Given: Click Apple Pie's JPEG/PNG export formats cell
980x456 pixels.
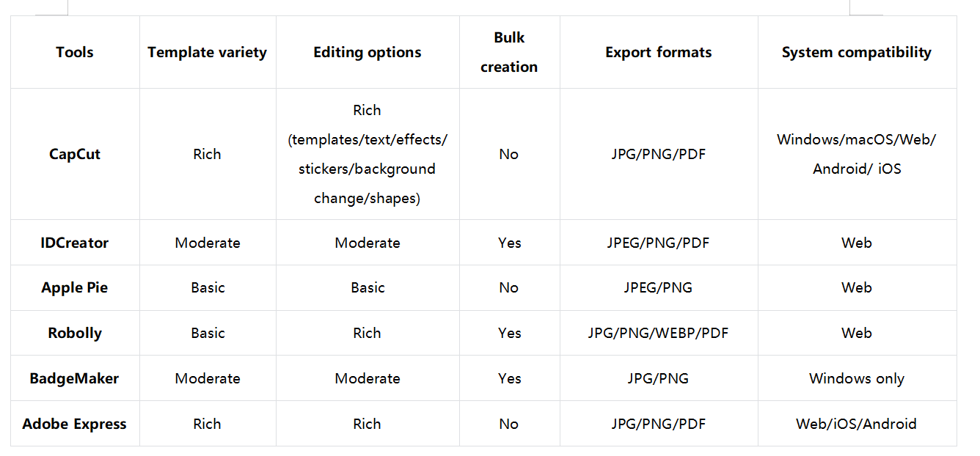Looking at the screenshot, I should [x=659, y=287].
